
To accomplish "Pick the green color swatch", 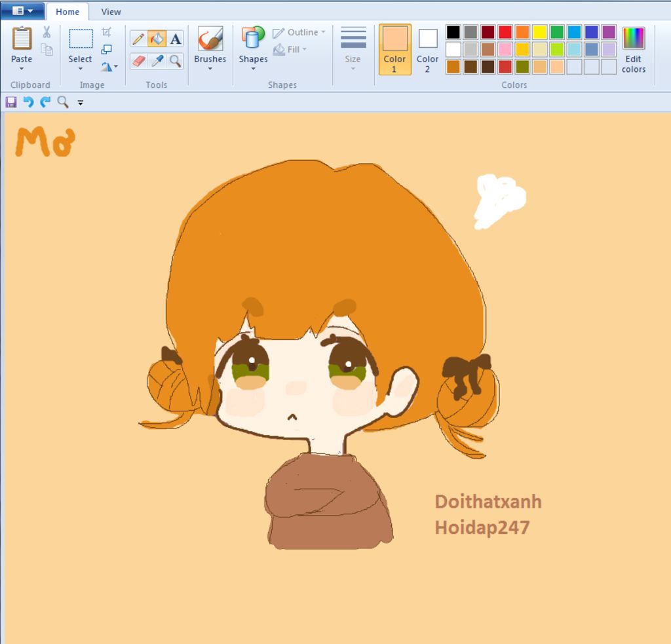I will click(x=557, y=32).
